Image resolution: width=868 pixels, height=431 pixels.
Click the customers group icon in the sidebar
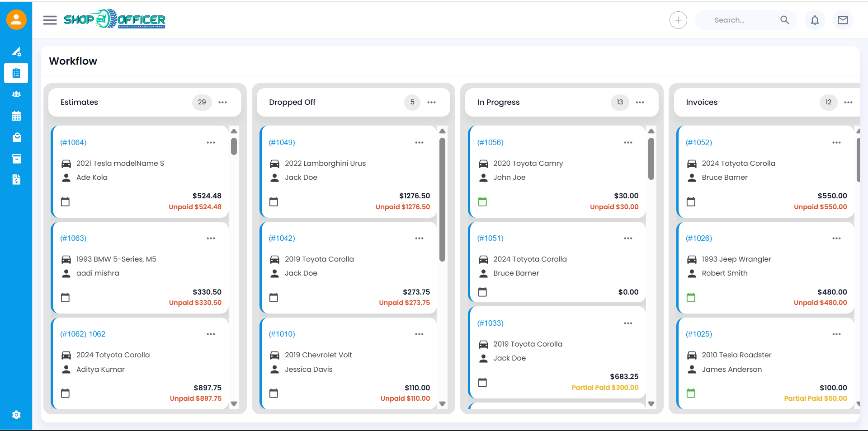[x=16, y=94]
